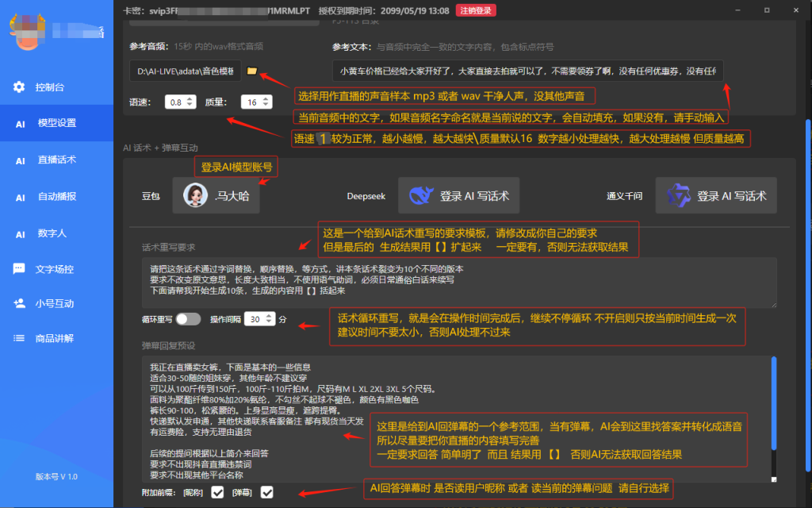Click the 小号互动 add-person icon
The height and width of the screenshot is (508, 812).
[19, 303]
